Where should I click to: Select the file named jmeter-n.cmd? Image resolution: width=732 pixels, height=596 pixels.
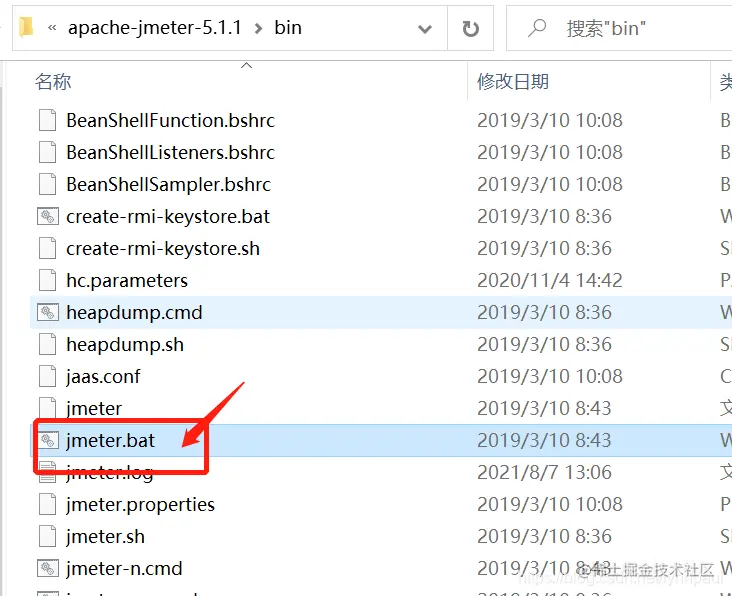tap(124, 568)
